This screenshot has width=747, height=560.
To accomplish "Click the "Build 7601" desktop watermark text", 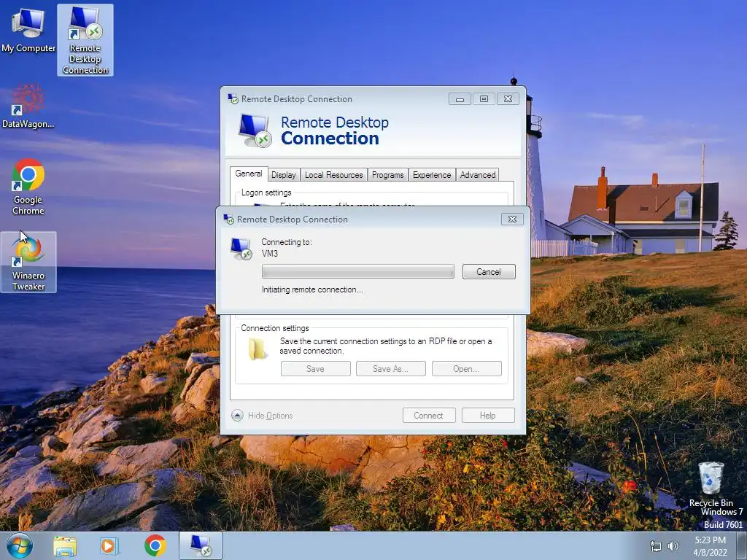I will (723, 524).
